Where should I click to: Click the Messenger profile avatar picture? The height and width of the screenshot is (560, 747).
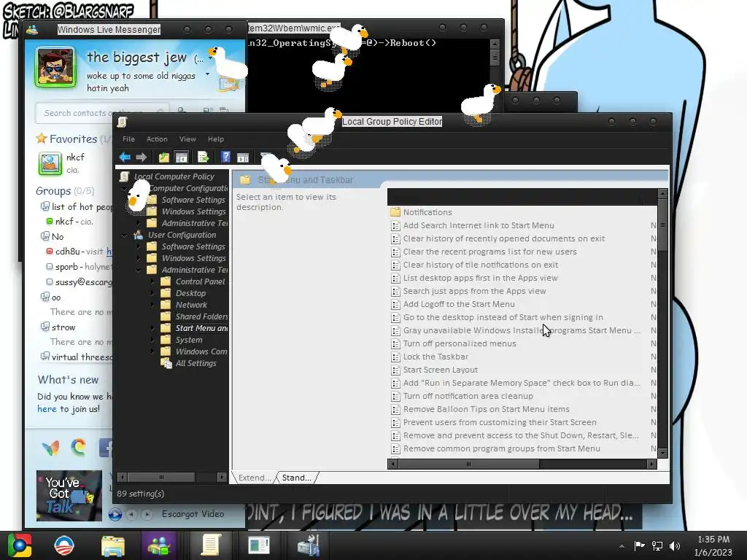pyautogui.click(x=55, y=67)
